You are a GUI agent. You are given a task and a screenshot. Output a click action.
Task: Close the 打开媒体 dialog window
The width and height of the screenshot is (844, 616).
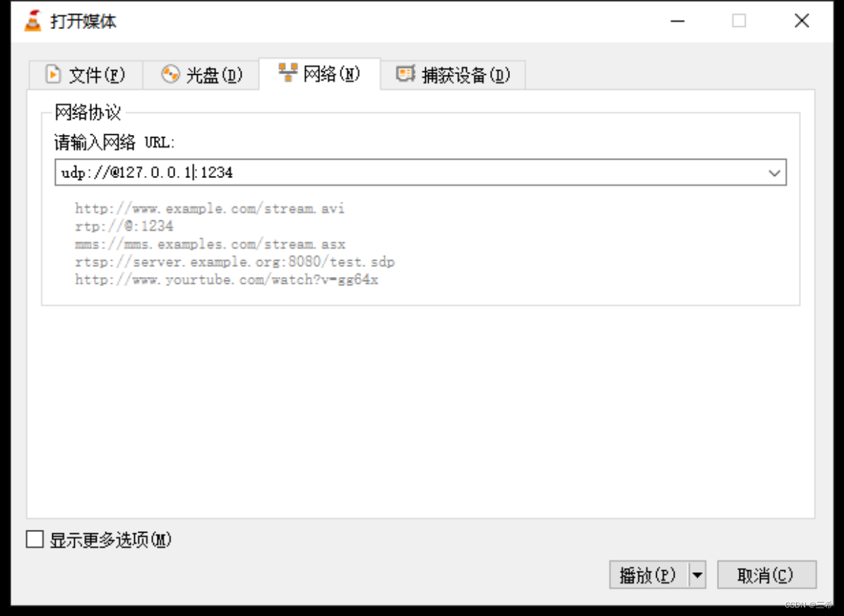point(802,21)
